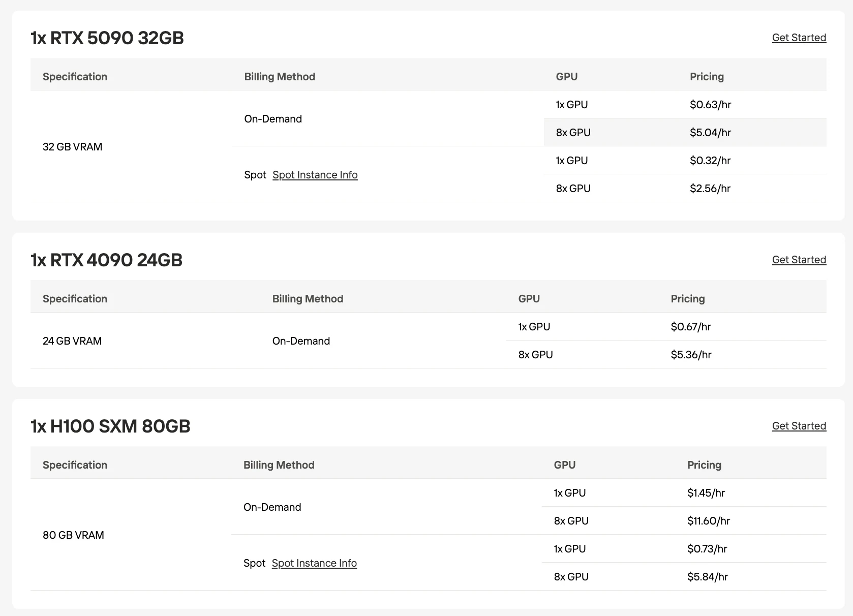Open Spot Instance Info under H100 SXM
The width and height of the screenshot is (853, 616).
click(314, 563)
